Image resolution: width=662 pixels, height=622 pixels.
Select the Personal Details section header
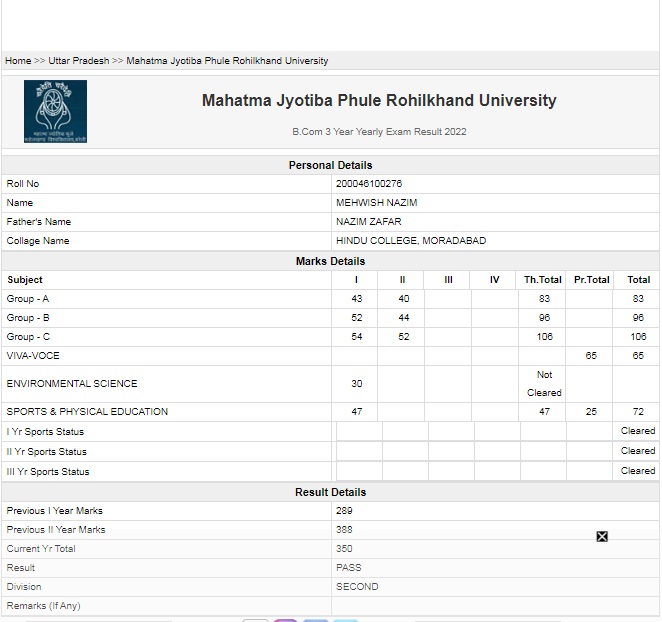(331, 165)
